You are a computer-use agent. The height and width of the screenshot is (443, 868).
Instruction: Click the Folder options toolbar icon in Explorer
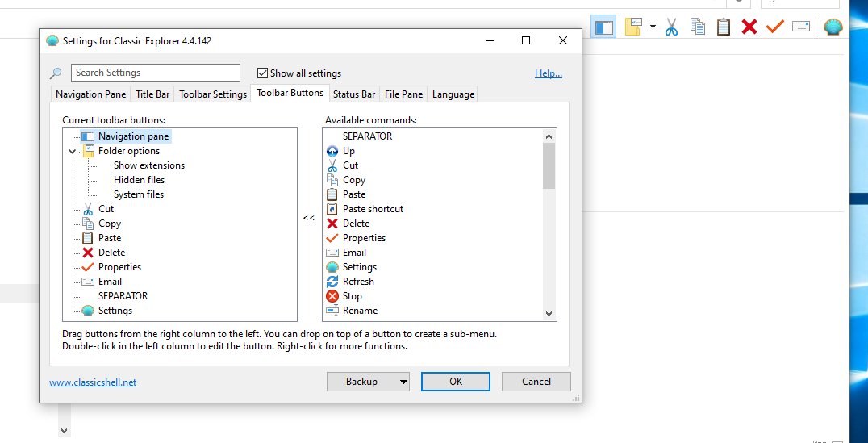click(632, 27)
